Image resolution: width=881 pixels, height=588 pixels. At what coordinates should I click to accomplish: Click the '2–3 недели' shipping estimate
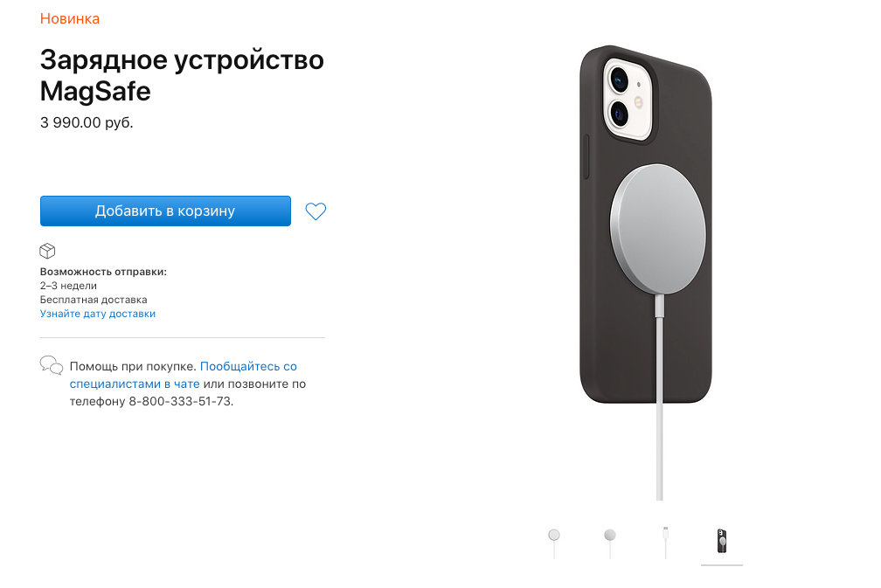[x=68, y=286]
